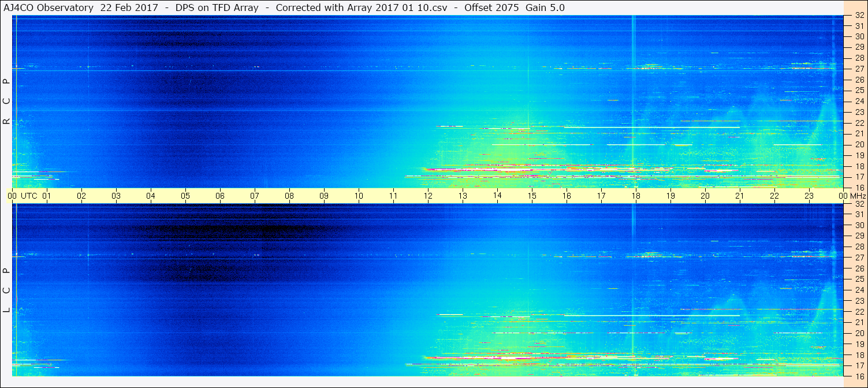This screenshot has height=388, width=868.
Task: Select the 03 hour mark on the time axis
Action: 116,196
